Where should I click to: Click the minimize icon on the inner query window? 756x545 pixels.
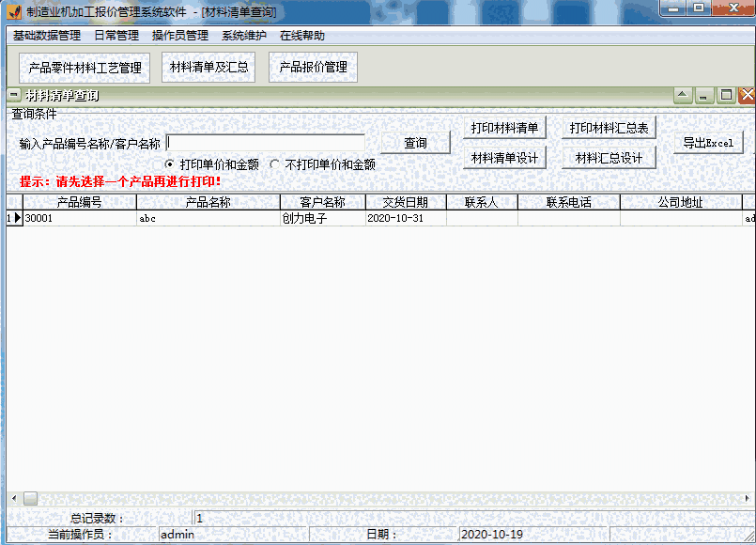[702, 94]
